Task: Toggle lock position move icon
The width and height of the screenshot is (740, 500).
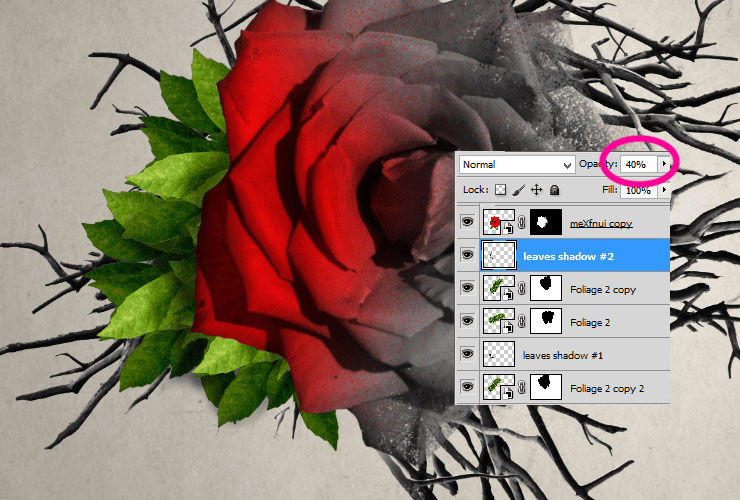Action: [x=537, y=190]
